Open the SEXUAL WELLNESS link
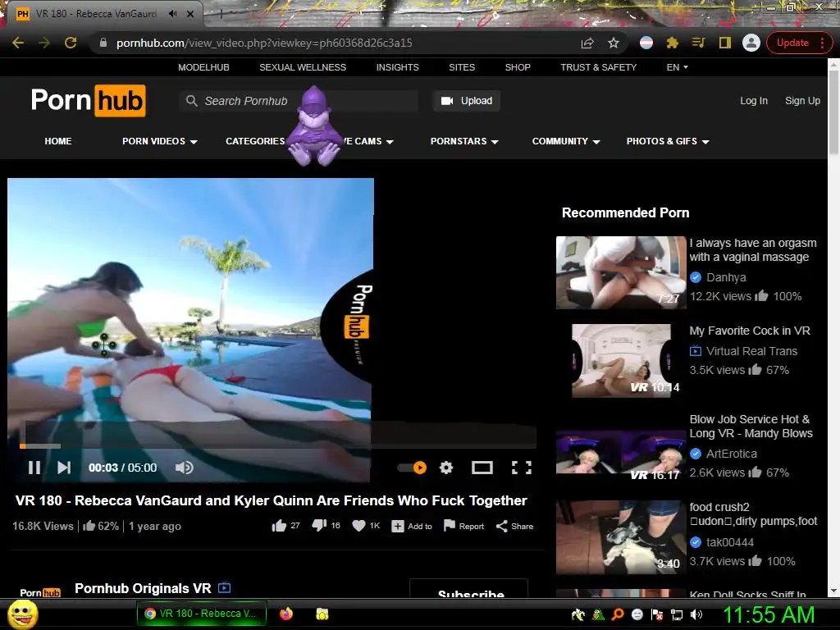Image resolution: width=840 pixels, height=630 pixels. coord(303,67)
